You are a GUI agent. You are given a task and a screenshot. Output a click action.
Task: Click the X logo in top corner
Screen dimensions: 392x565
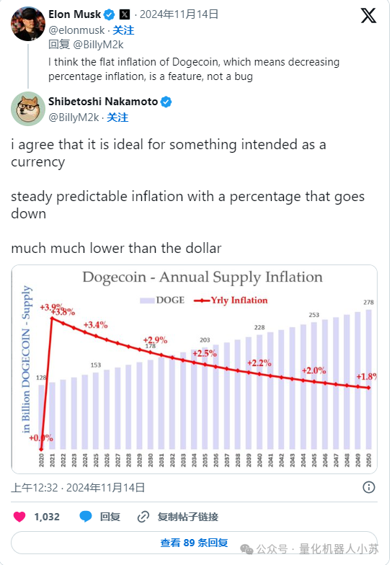369,16
